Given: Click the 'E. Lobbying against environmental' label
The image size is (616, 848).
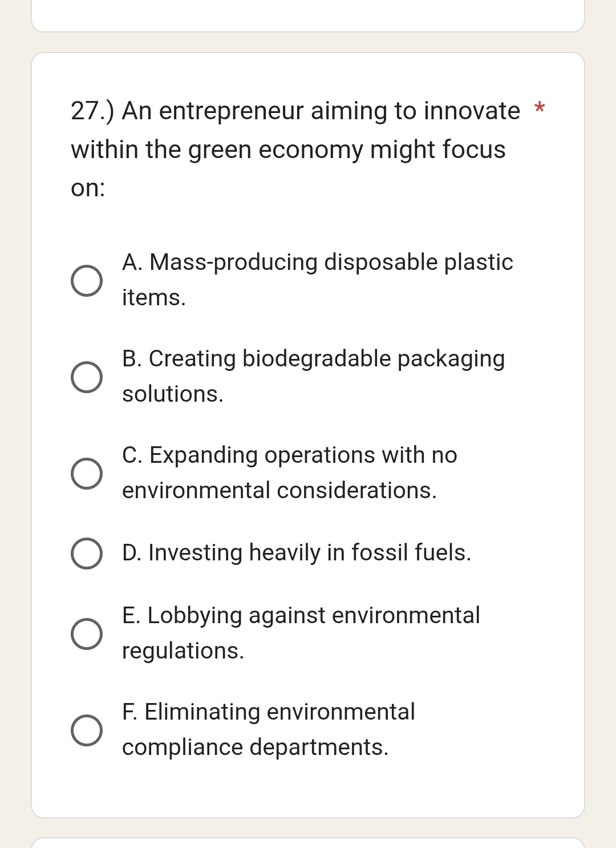Looking at the screenshot, I should pos(301,616).
